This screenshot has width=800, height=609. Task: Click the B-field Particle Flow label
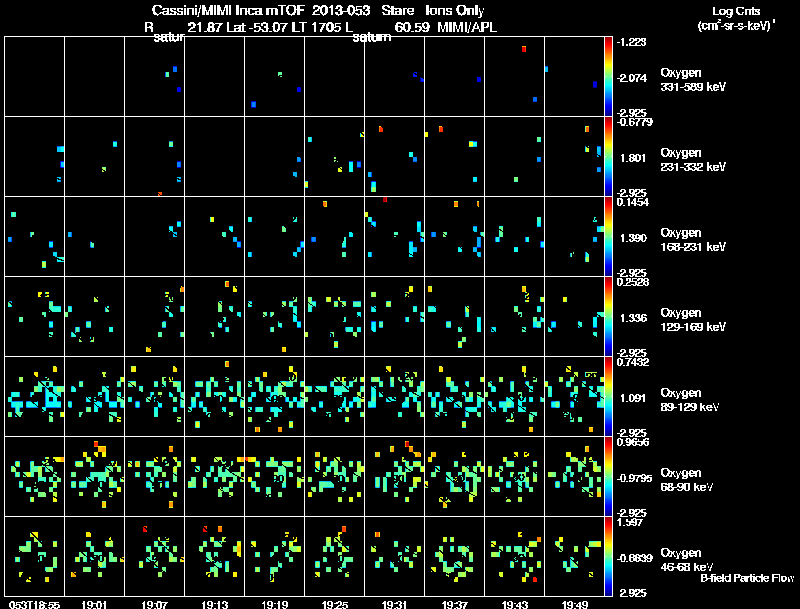[x=747, y=578]
